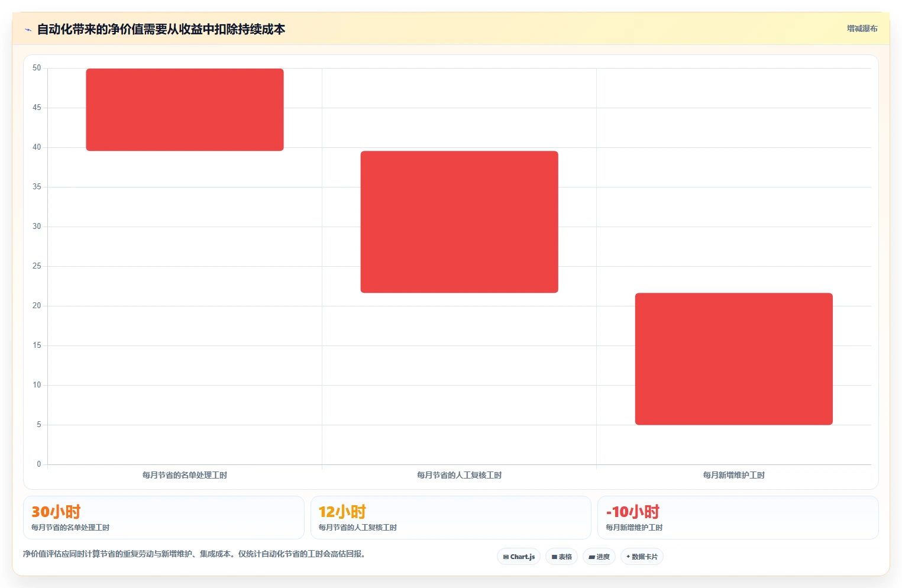Select the Chart.js chip
The height and width of the screenshot is (588, 902).
(x=519, y=557)
